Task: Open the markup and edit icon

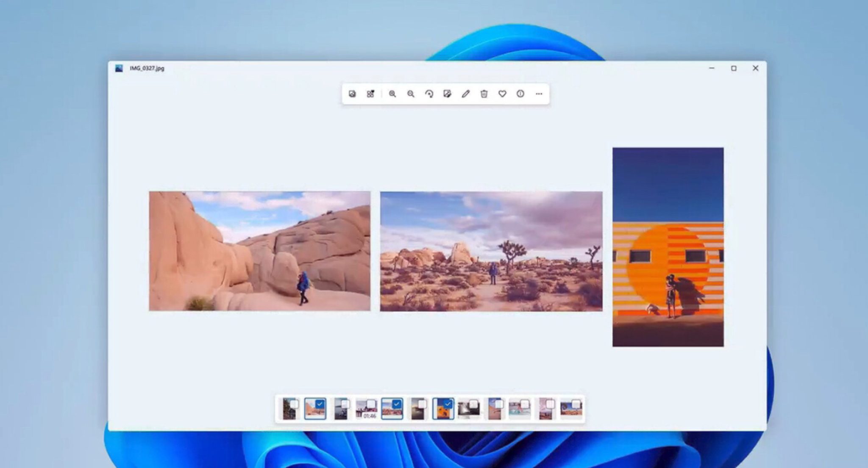Action: 447,94
